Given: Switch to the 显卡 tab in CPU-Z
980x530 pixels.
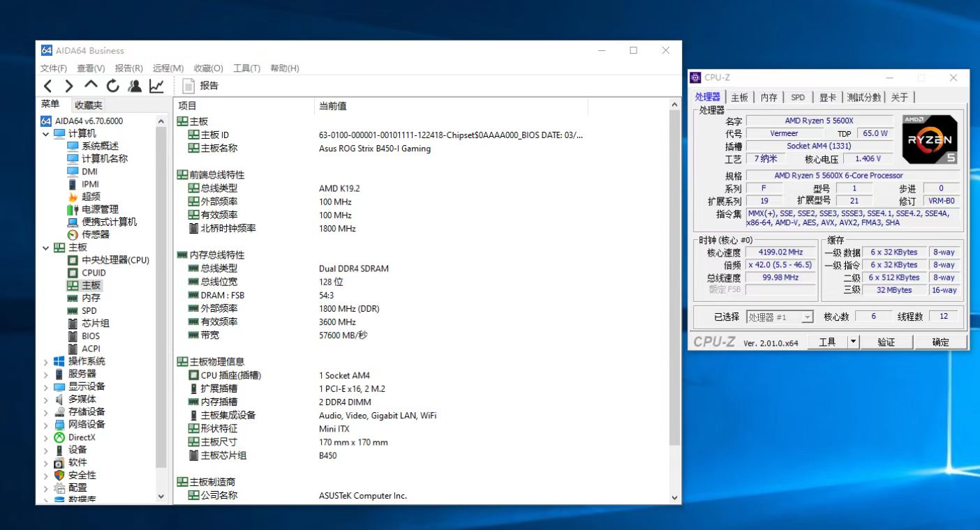Looking at the screenshot, I should pyautogui.click(x=827, y=98).
